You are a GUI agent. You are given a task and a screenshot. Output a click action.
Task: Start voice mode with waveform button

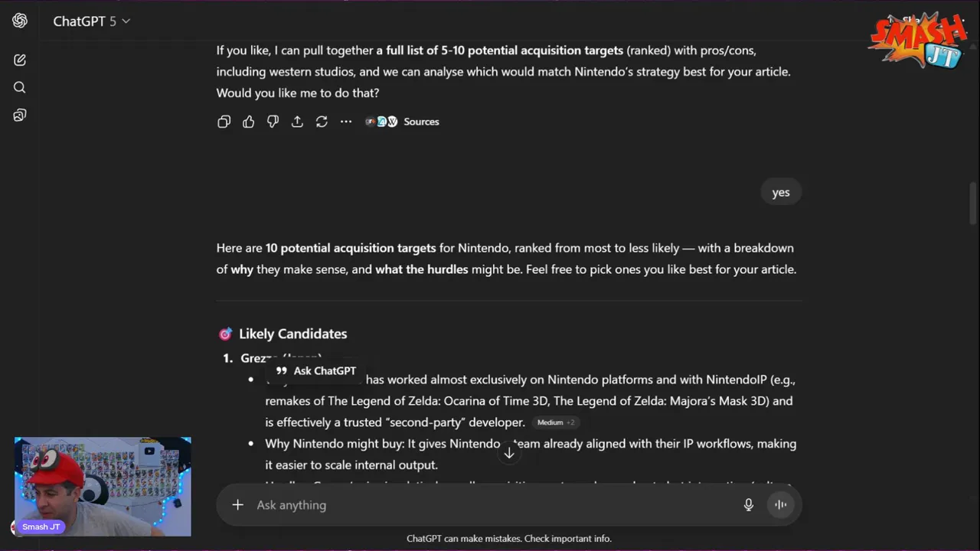point(781,505)
